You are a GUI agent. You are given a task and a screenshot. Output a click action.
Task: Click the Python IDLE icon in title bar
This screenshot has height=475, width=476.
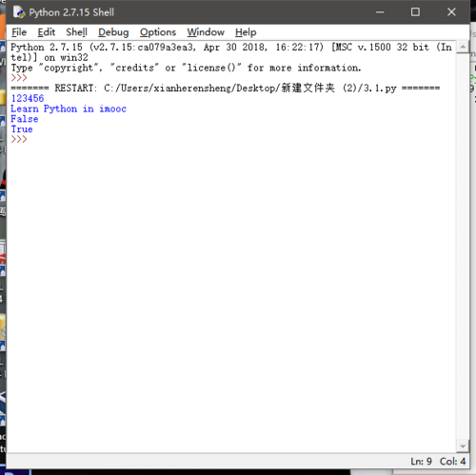pos(19,12)
